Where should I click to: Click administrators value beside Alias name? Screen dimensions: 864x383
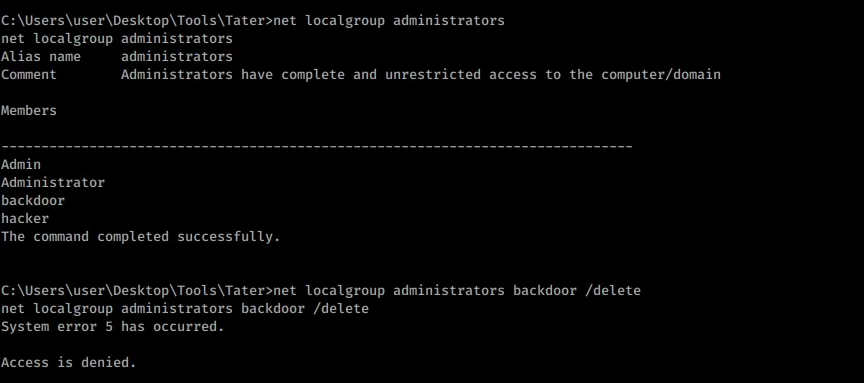(177, 56)
